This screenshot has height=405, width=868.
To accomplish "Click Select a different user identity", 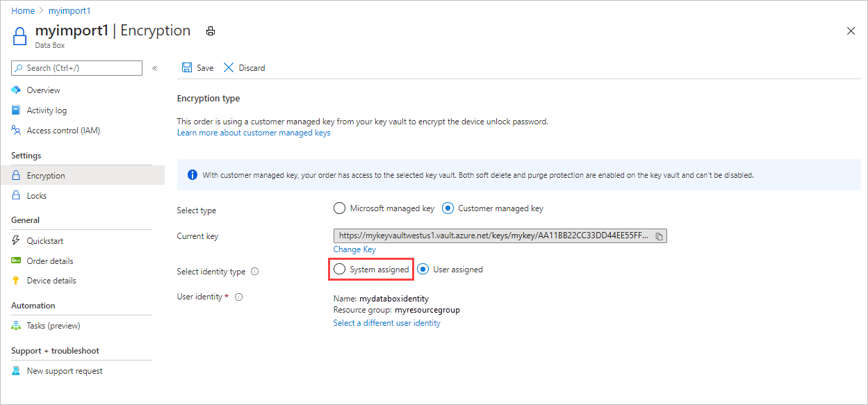I will click(386, 323).
